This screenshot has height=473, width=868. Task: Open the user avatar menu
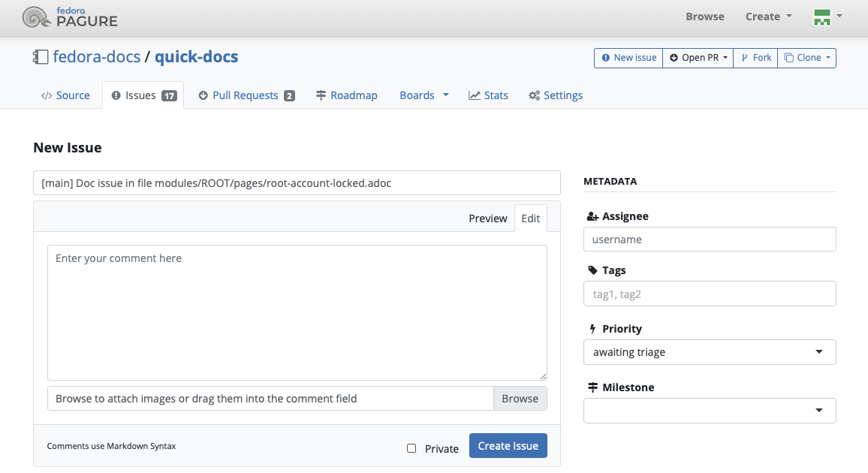pyautogui.click(x=827, y=17)
